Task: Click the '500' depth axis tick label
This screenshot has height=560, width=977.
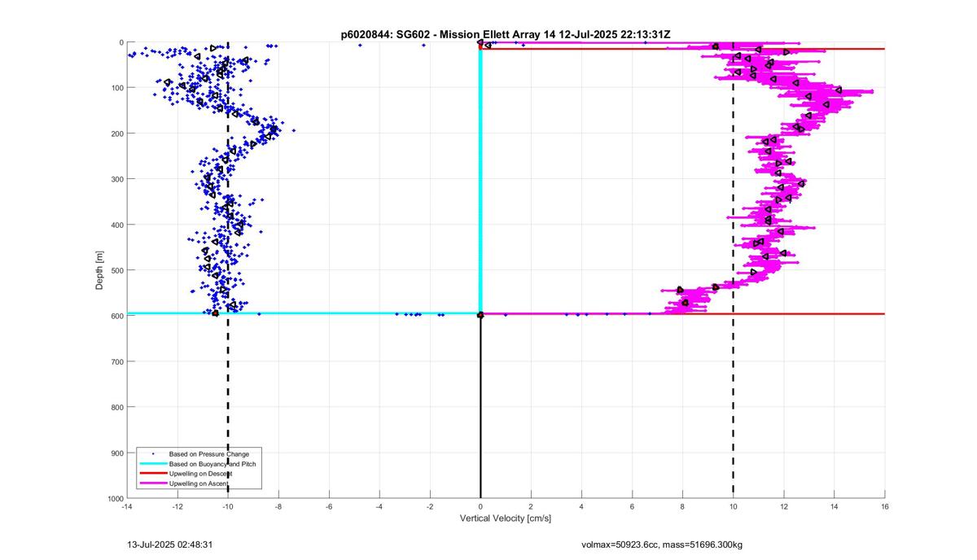Action: point(116,270)
